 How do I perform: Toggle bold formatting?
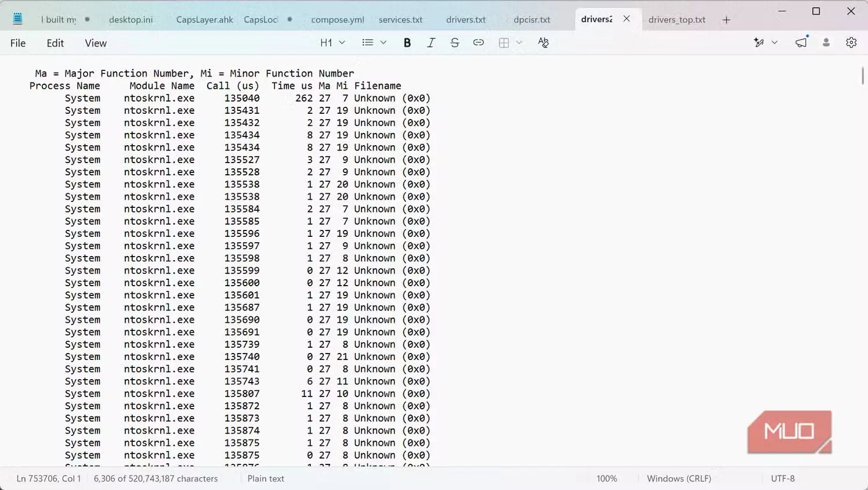pyautogui.click(x=407, y=42)
